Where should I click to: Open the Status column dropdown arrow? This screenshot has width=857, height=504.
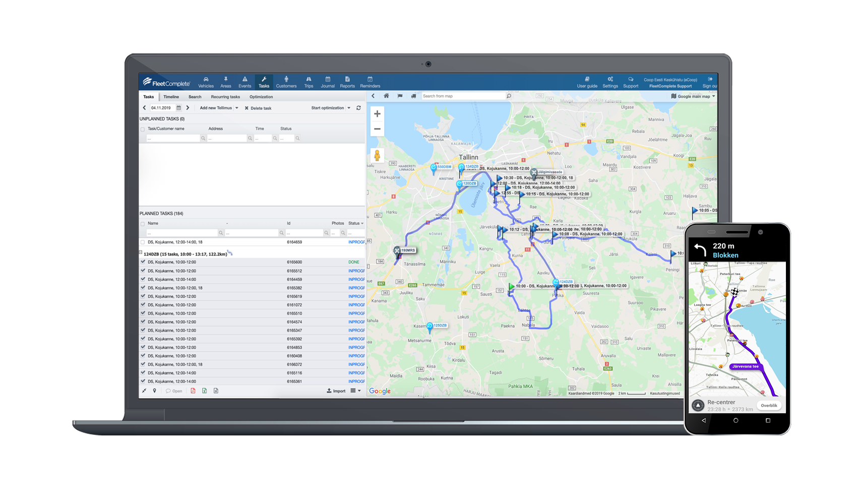(x=362, y=223)
